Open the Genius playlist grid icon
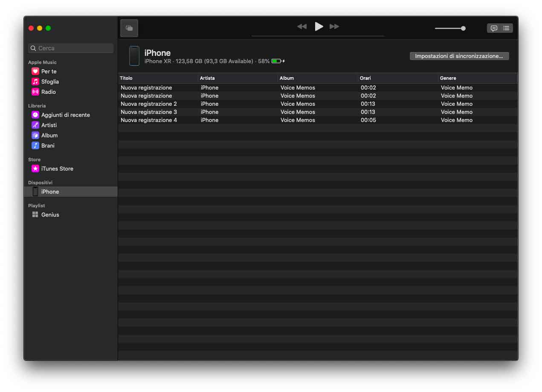Viewport: 542px width, 392px height. [35, 215]
